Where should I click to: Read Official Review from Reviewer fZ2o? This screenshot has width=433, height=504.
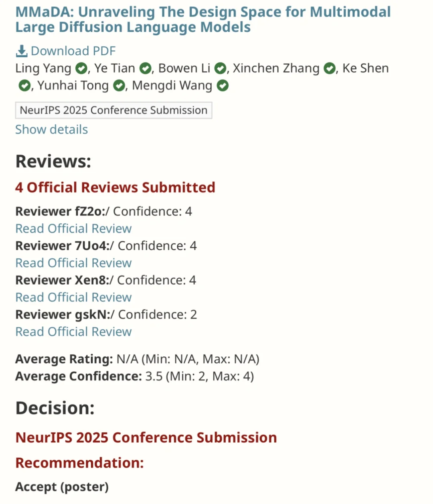(73, 229)
